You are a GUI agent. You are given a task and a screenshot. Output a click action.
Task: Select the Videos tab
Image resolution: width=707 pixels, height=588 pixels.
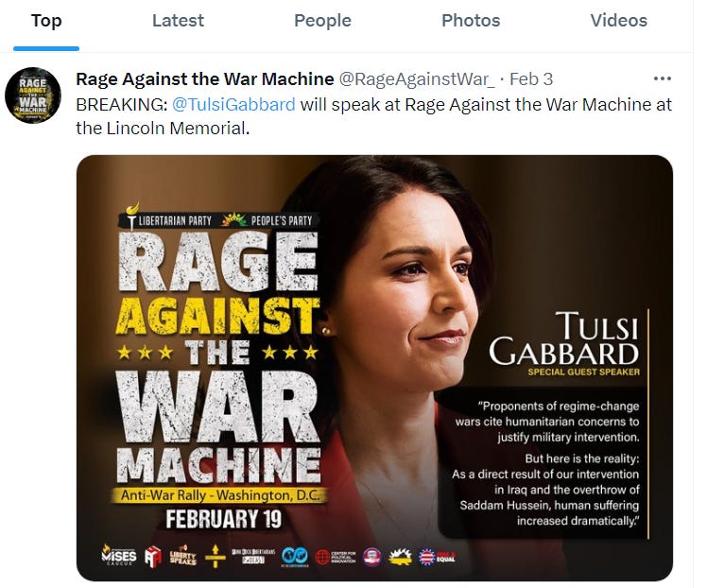[x=618, y=21]
